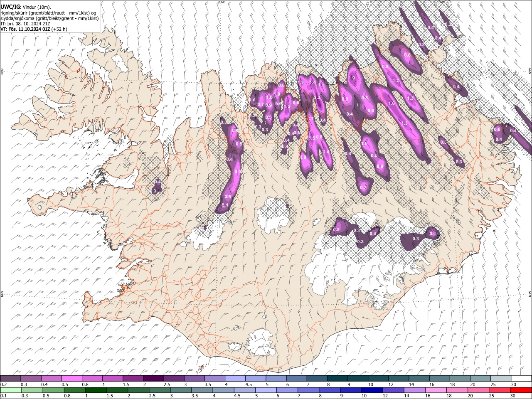Screen dimensions: 532x399
Task: Pick the red 25 rain legend swatch
Action: [499, 390]
